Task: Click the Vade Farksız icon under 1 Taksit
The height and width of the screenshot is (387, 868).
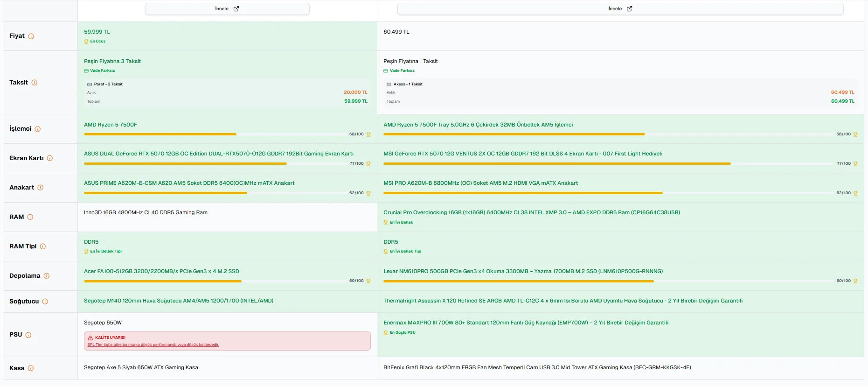Action: click(386, 71)
